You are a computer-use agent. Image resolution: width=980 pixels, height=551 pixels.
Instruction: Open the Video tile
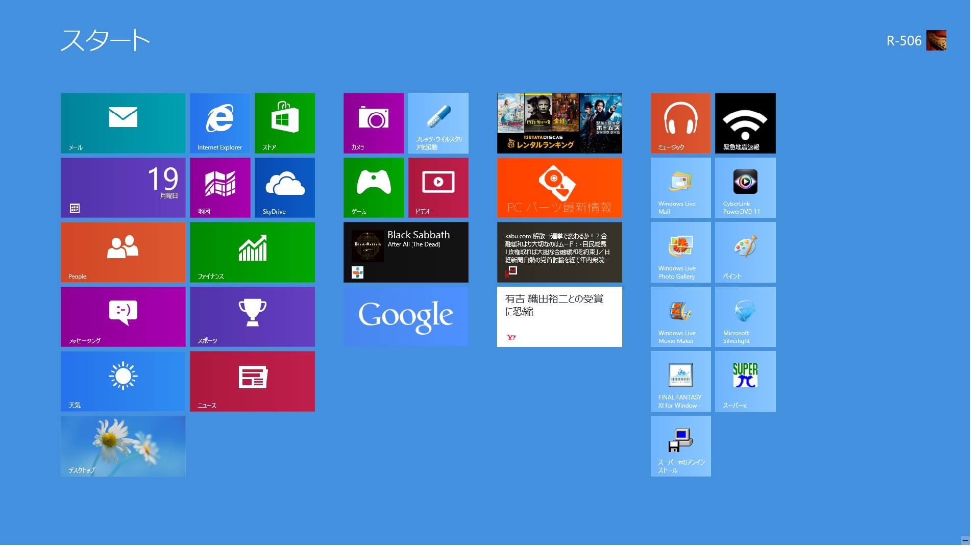(438, 188)
